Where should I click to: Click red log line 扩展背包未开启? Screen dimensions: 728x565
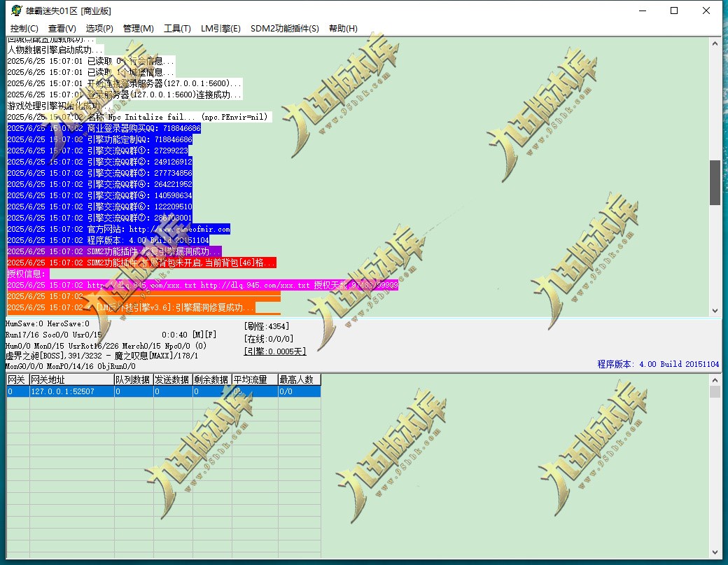pyautogui.click(x=141, y=263)
